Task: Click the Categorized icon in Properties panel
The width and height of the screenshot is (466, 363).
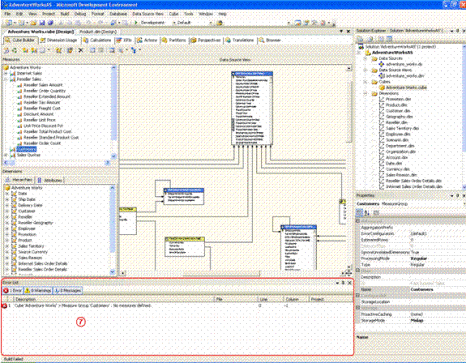Action: 360,212
